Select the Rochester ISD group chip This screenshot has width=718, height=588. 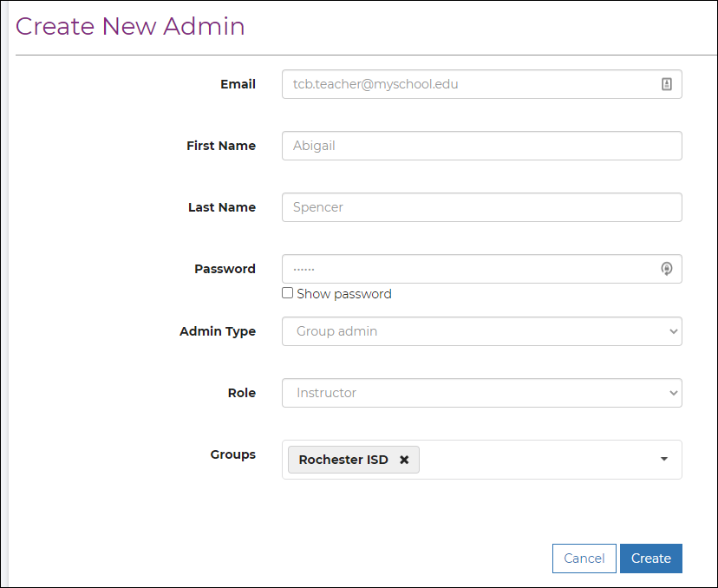(344, 460)
